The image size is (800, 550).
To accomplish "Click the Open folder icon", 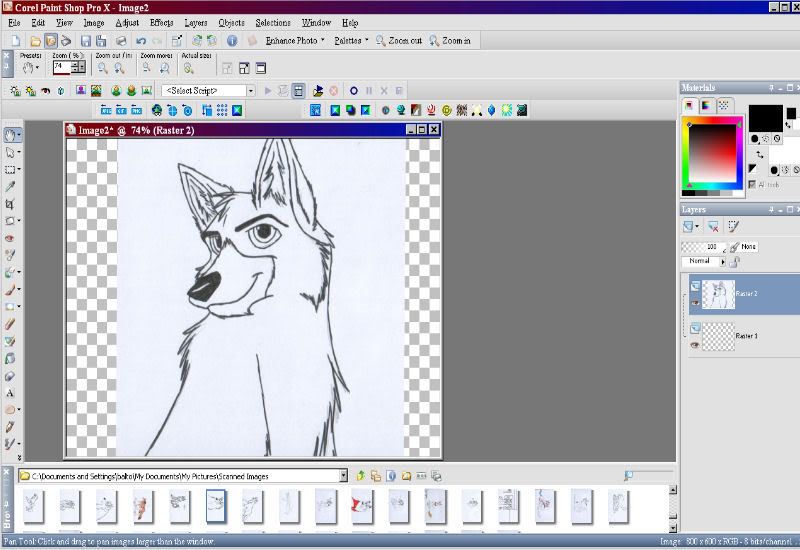I will [35, 41].
